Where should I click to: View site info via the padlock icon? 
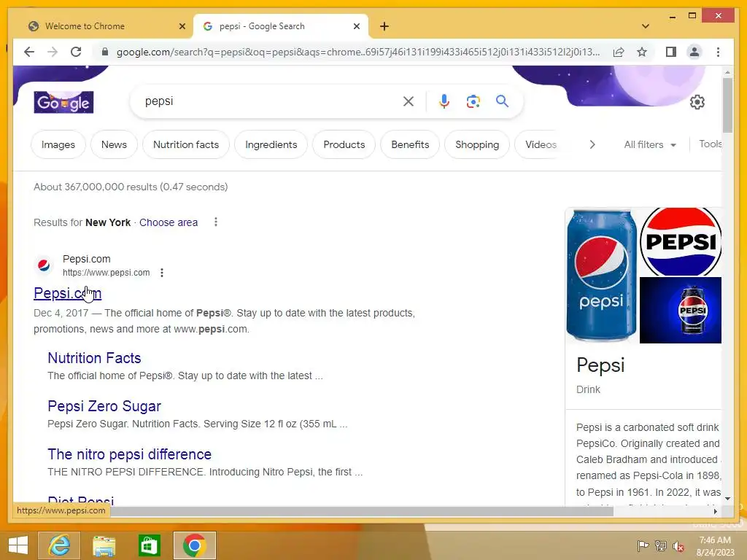click(x=105, y=52)
